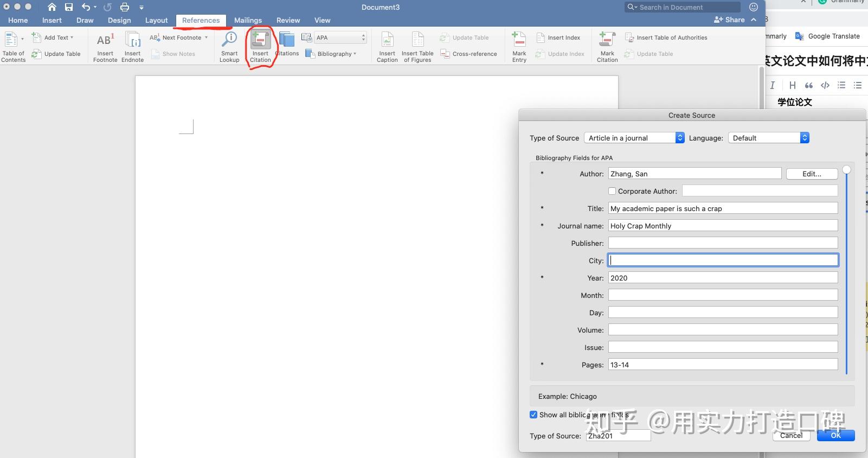This screenshot has width=868, height=458.
Task: Open the Design tab
Action: click(119, 20)
